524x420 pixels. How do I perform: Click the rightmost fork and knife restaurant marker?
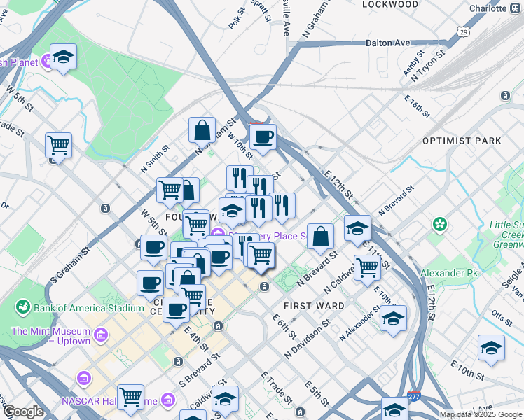tap(282, 205)
